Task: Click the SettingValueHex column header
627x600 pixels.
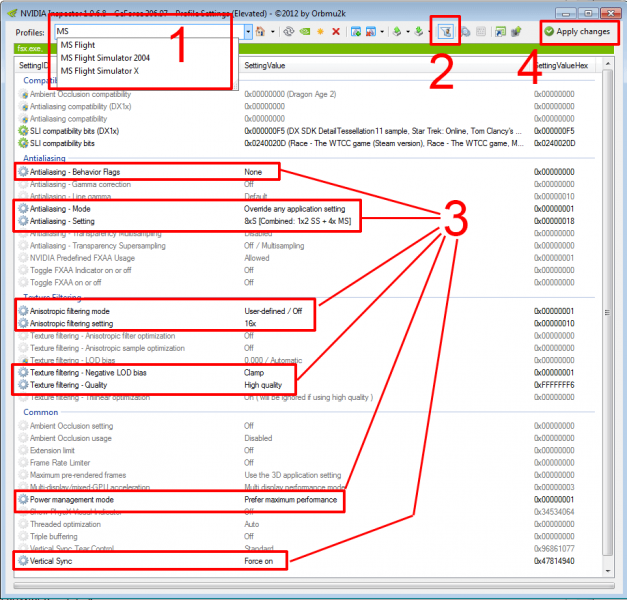Action: (x=561, y=66)
